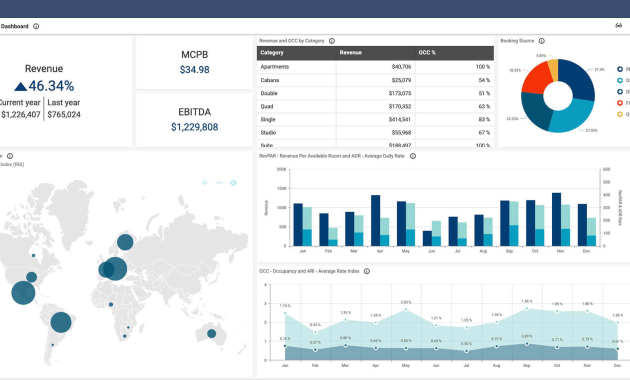
Task: Open info icon for Revenue and OCC by Category
Action: [x=332, y=41]
